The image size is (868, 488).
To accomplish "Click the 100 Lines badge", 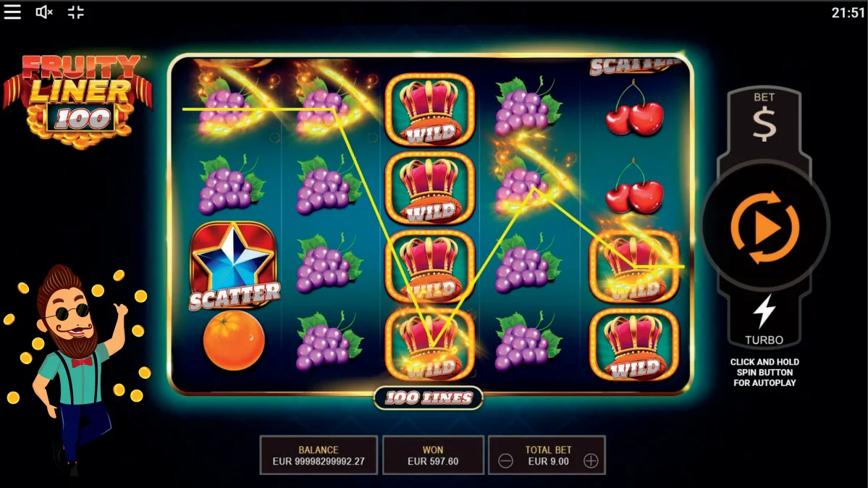I will [429, 397].
